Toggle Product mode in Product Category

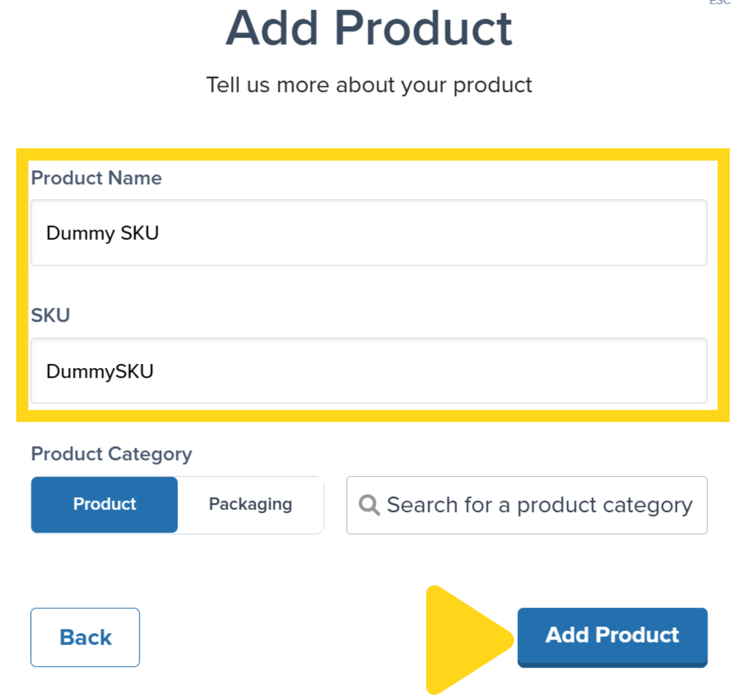click(104, 505)
